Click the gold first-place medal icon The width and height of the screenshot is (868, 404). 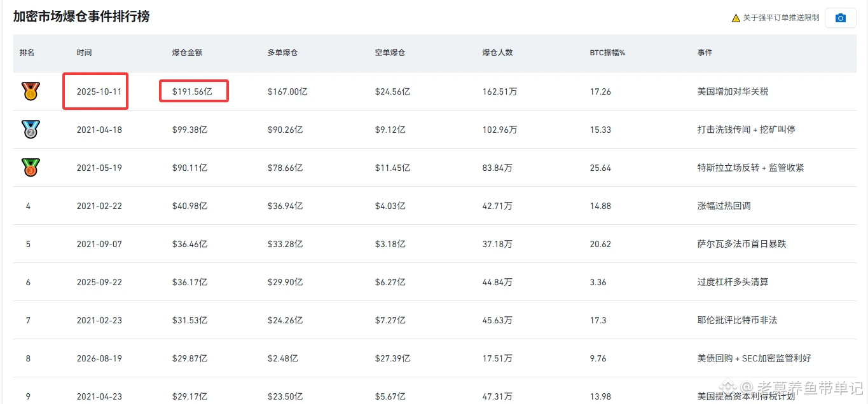tap(30, 91)
